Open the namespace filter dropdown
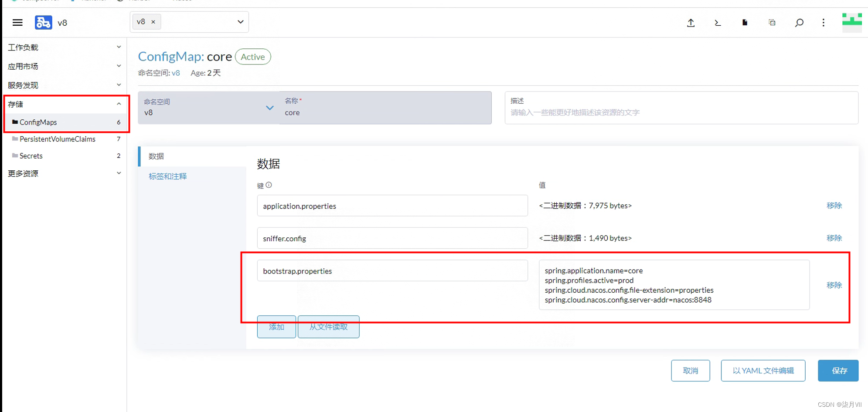The width and height of the screenshot is (868, 412). 240,22
